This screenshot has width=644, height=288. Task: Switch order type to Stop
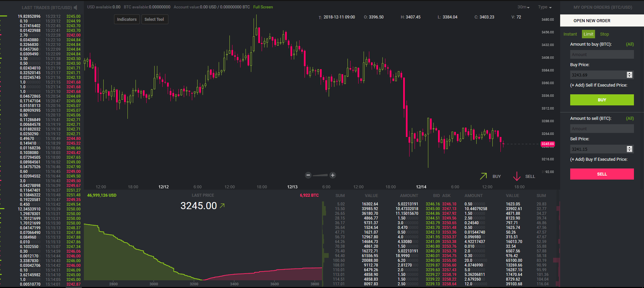tap(604, 34)
